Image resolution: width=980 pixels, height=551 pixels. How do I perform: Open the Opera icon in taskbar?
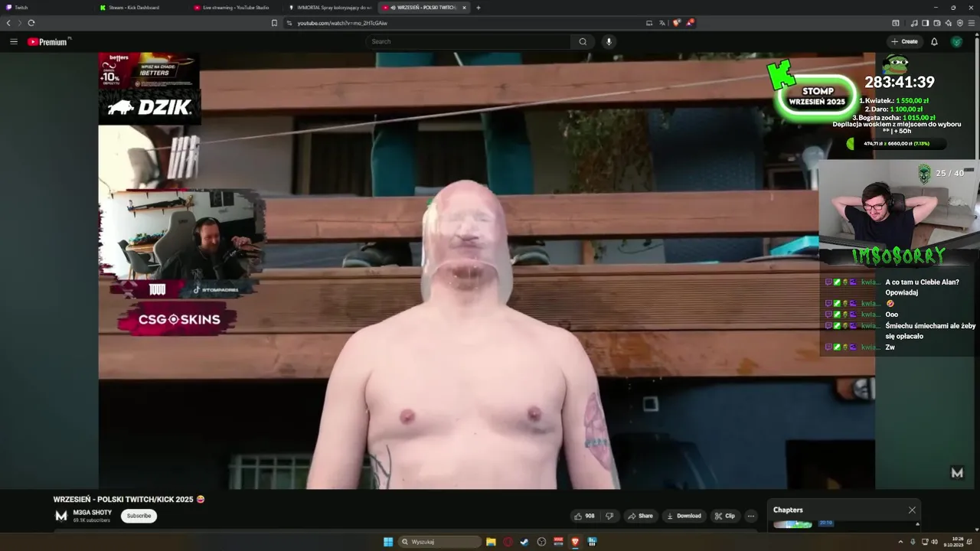click(x=508, y=542)
